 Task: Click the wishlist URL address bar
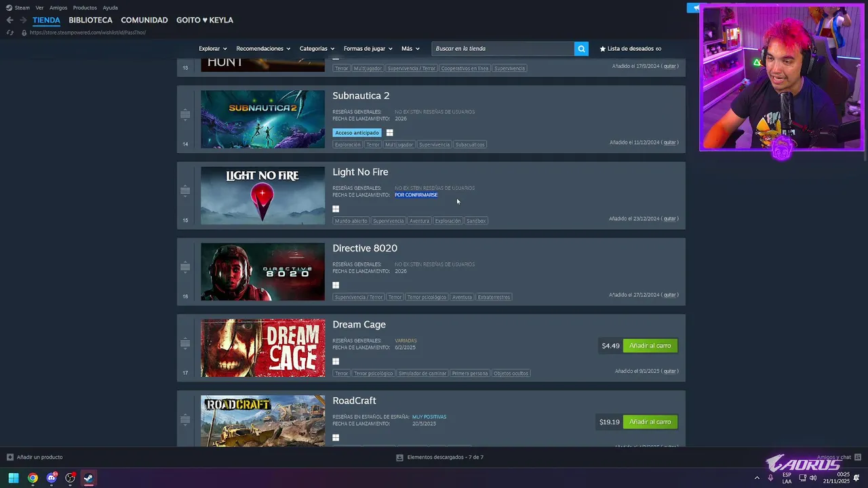point(87,33)
